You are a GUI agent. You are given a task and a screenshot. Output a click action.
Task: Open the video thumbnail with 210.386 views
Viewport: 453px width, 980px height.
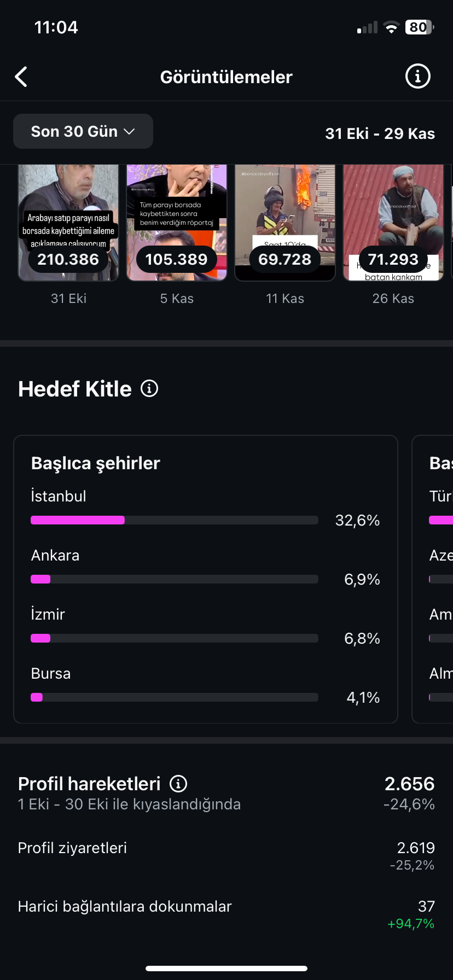coord(68,223)
